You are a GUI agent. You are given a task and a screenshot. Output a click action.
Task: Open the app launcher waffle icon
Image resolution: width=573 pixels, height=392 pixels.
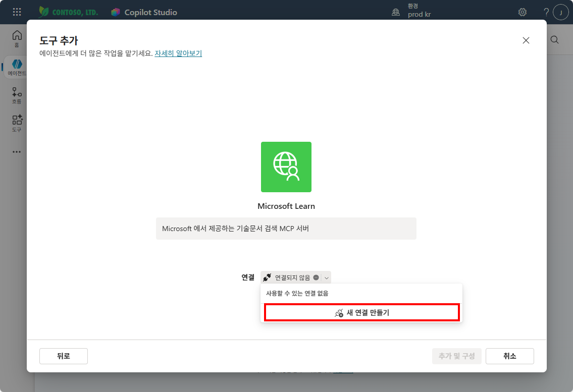pyautogui.click(x=17, y=12)
